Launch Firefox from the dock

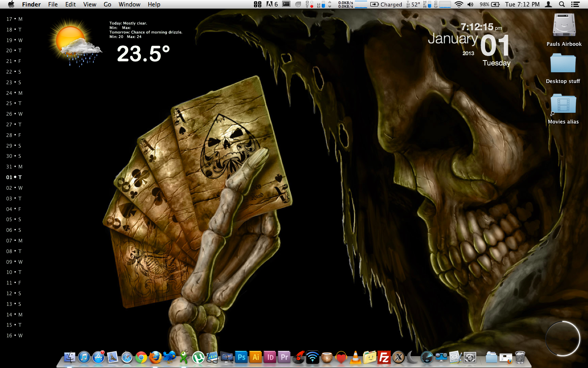click(x=155, y=357)
